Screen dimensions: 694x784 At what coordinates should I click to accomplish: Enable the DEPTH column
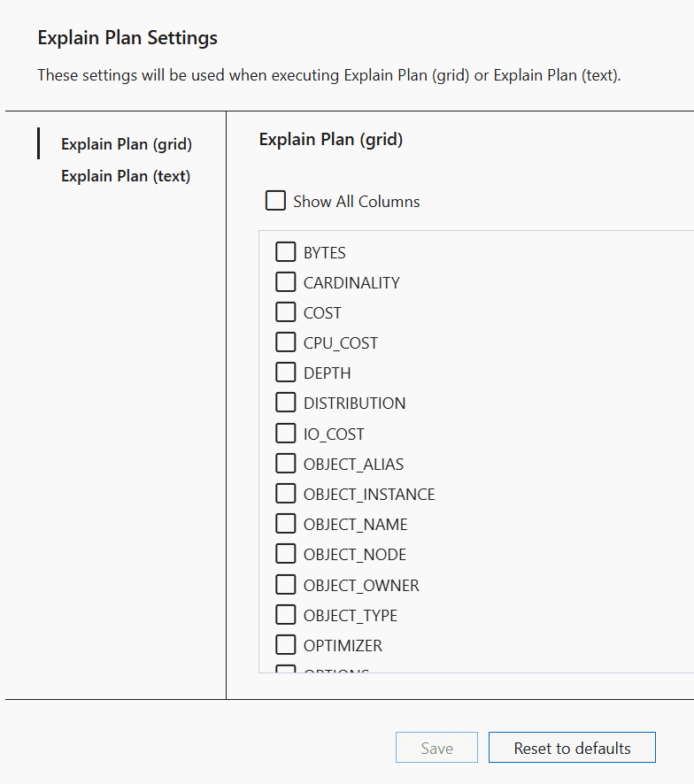pyautogui.click(x=286, y=372)
